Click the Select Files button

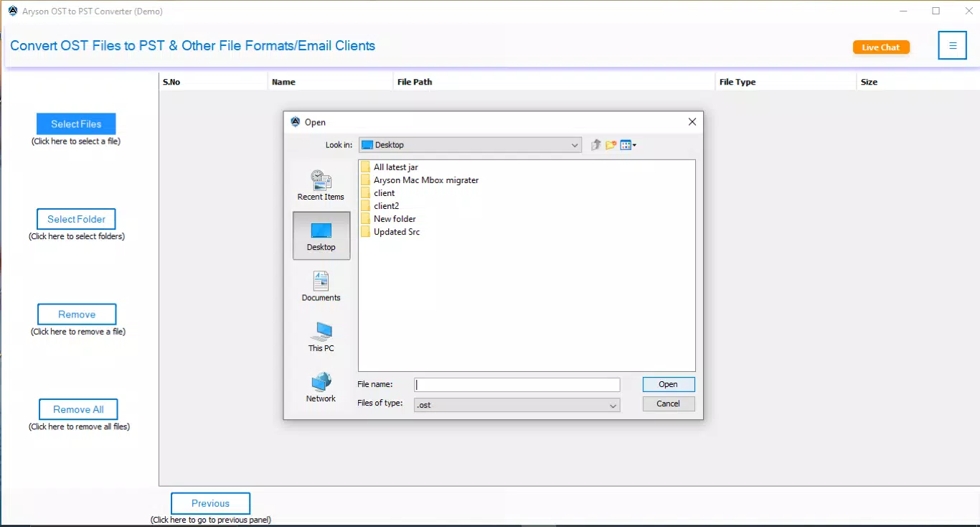click(x=76, y=124)
